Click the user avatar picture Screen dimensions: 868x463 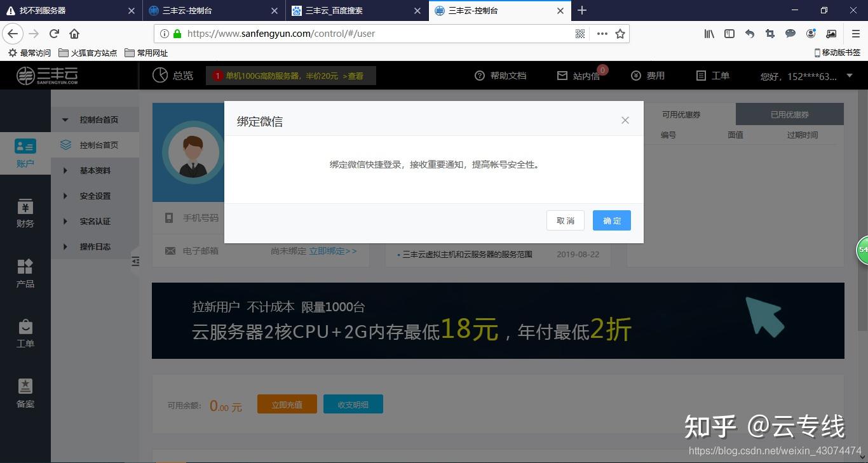[193, 153]
